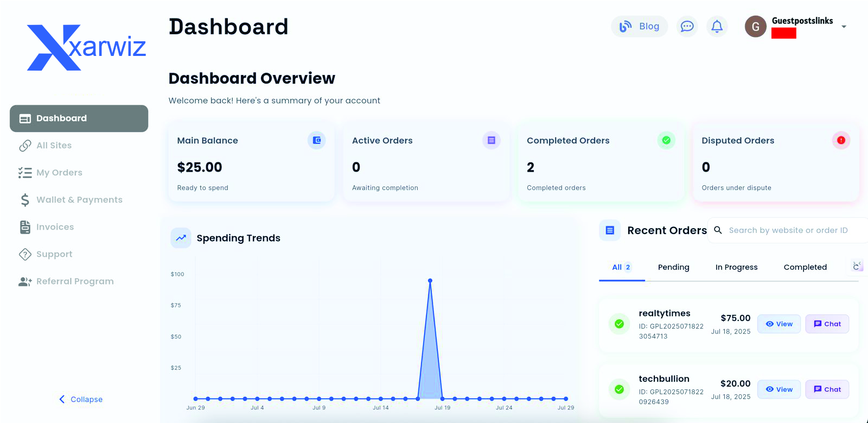Open chat for the techbullion order
Screen dimensions: 868x423
827,389
